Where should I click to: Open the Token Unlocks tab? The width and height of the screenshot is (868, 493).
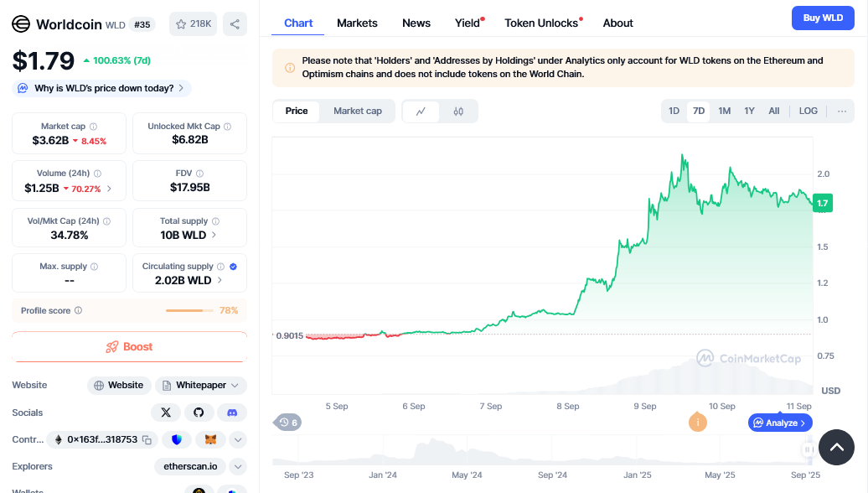pyautogui.click(x=543, y=23)
